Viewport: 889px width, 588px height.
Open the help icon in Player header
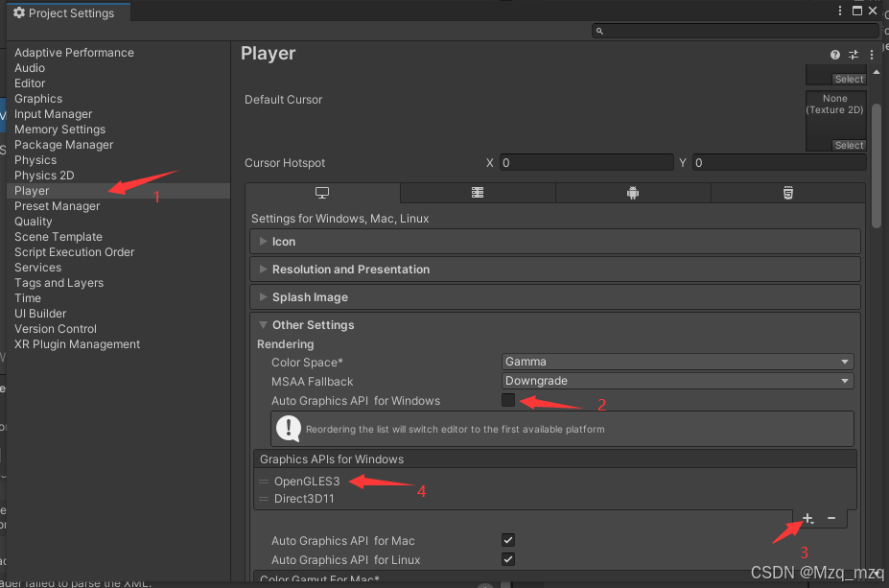point(834,55)
